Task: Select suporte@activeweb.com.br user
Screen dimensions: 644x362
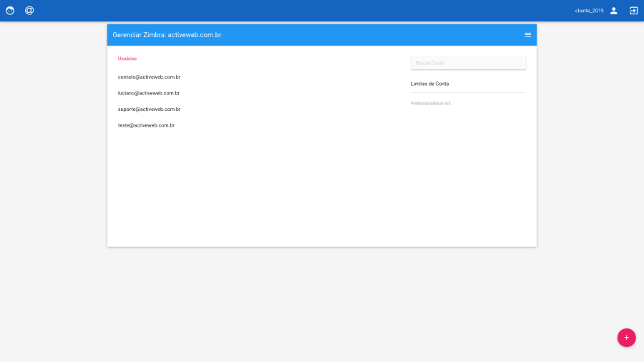Action: tap(149, 109)
